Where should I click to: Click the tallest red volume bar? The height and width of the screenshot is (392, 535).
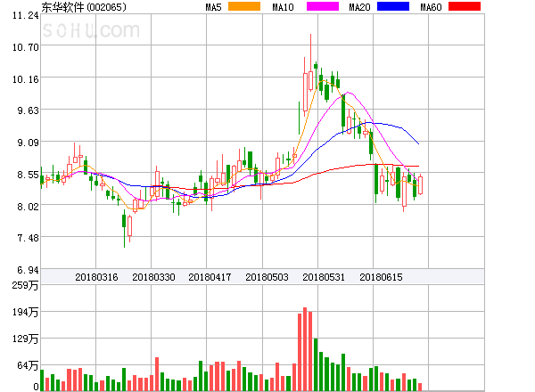pos(305,349)
